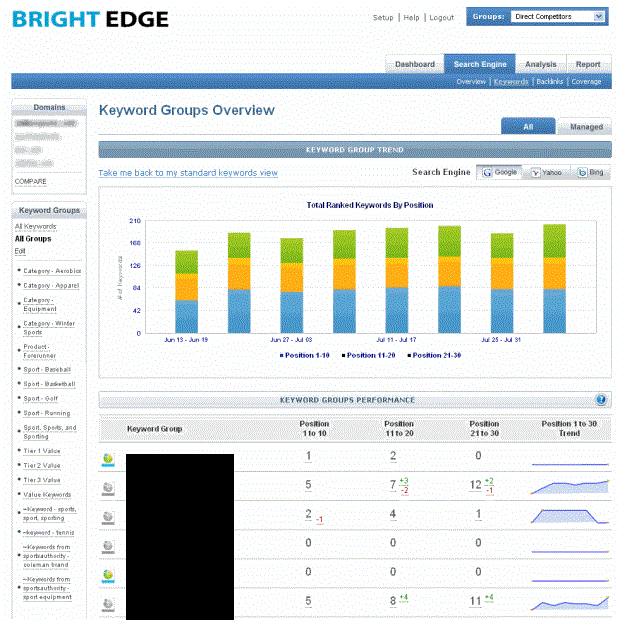The height and width of the screenshot is (620, 620).
Task: Open Keywords from sportsauthority - coleman brand
Action: (46, 556)
